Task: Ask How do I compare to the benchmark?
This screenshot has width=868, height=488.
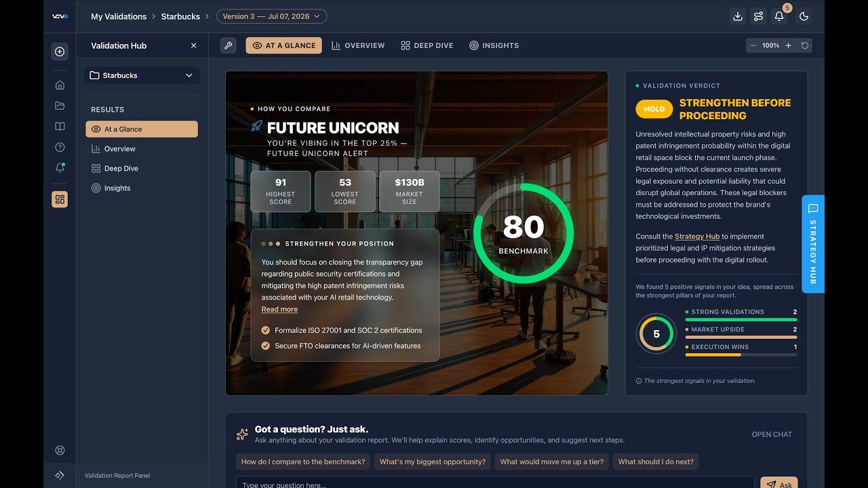Action: 303,462
